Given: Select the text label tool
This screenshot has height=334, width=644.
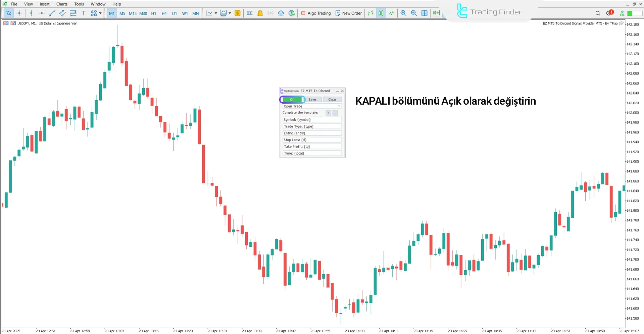Looking at the screenshot, I should coord(84,13).
